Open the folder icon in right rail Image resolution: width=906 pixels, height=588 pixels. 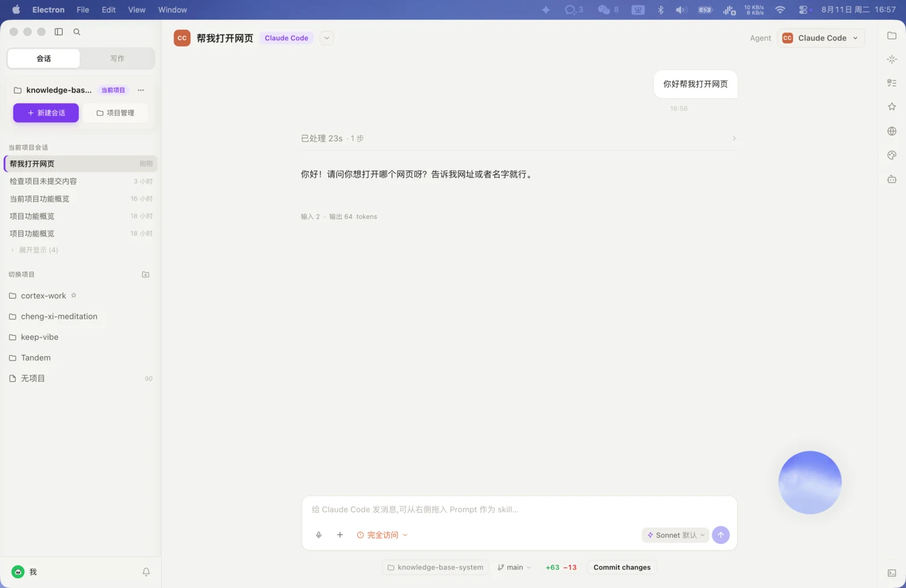892,36
